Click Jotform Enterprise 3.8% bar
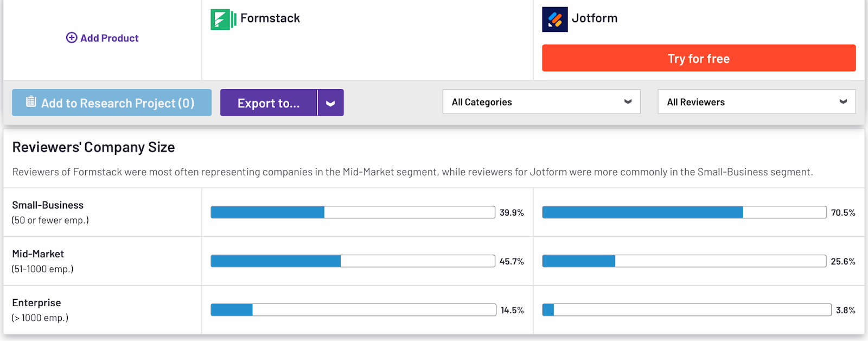868x341 pixels. pyautogui.click(x=686, y=310)
